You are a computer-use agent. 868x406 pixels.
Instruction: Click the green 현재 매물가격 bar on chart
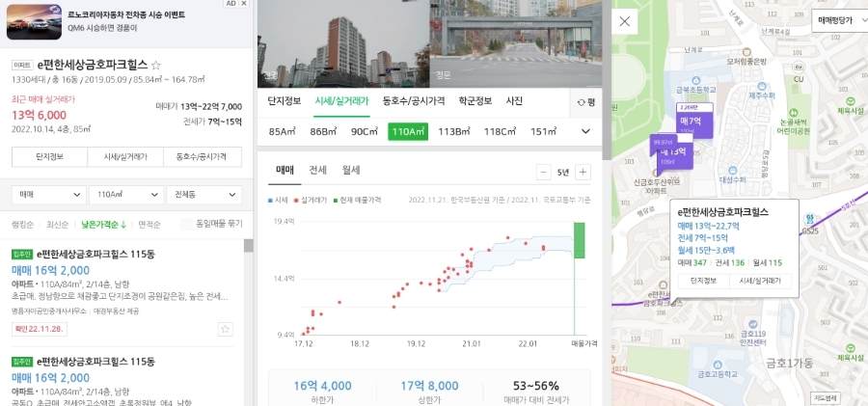point(579,240)
